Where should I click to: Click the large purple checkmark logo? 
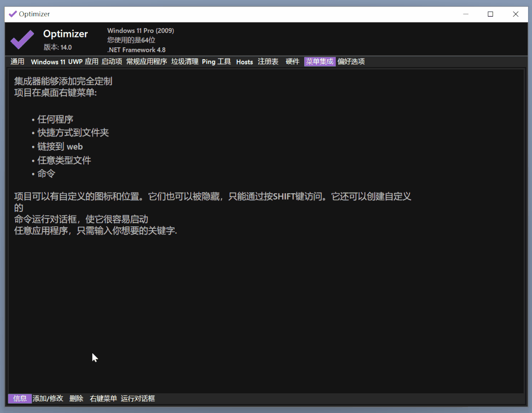click(22, 39)
